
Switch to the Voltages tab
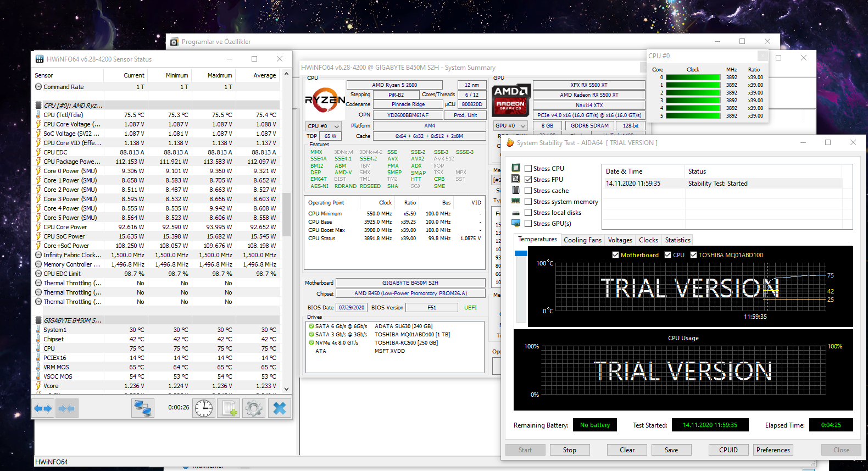[620, 240]
